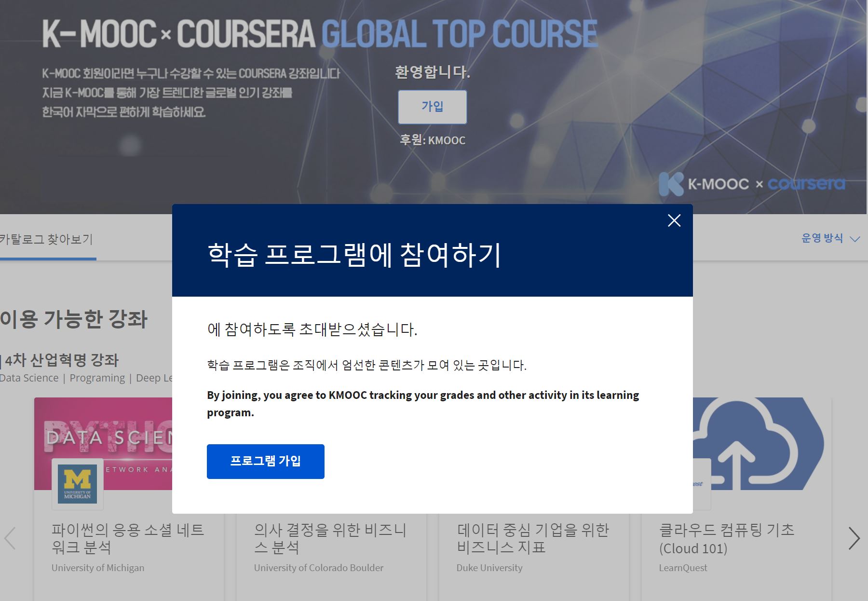Click the University of Colorado Boulder text
The width and height of the screenshot is (868, 601).
click(x=319, y=568)
